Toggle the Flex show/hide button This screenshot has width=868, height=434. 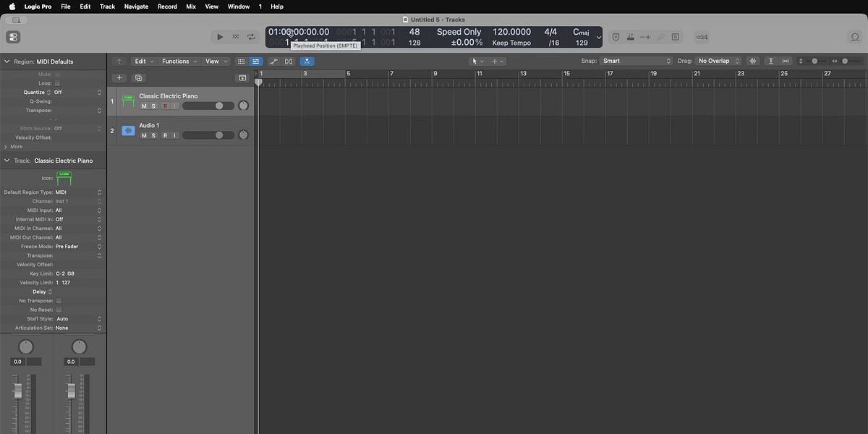(x=289, y=61)
